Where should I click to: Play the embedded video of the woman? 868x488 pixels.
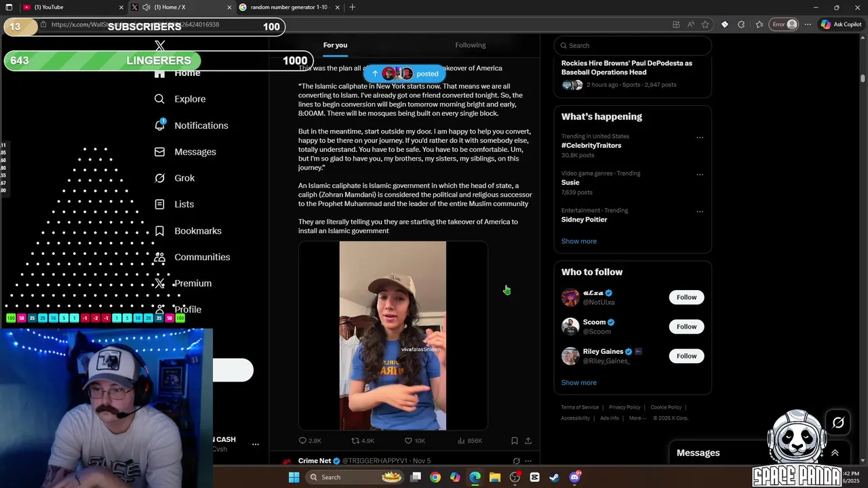coord(393,335)
